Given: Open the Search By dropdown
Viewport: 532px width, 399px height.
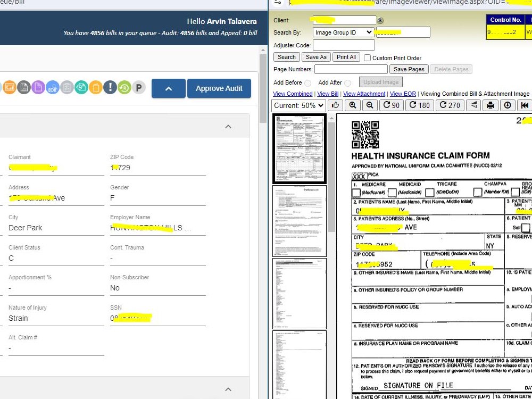Looking at the screenshot, I should click(343, 32).
